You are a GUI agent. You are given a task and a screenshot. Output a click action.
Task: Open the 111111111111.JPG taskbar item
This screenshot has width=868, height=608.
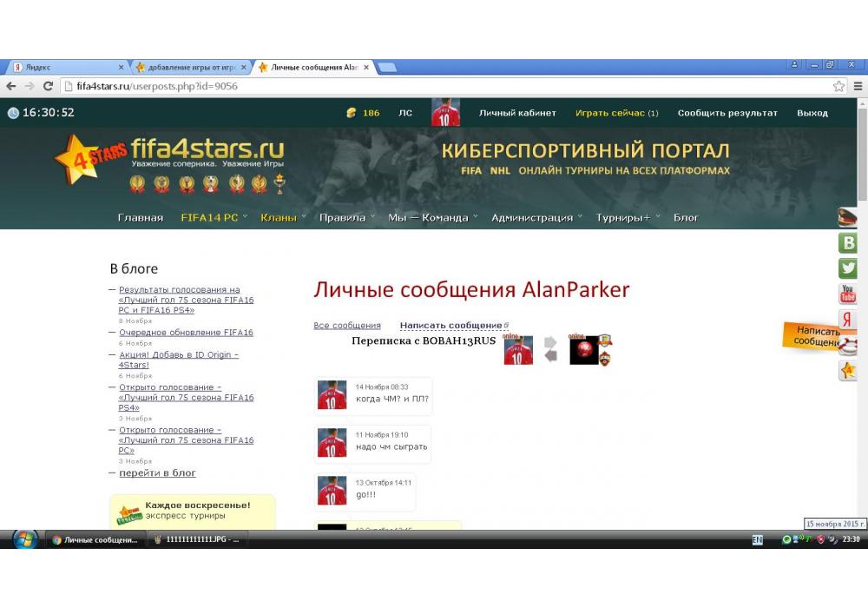pos(198,539)
